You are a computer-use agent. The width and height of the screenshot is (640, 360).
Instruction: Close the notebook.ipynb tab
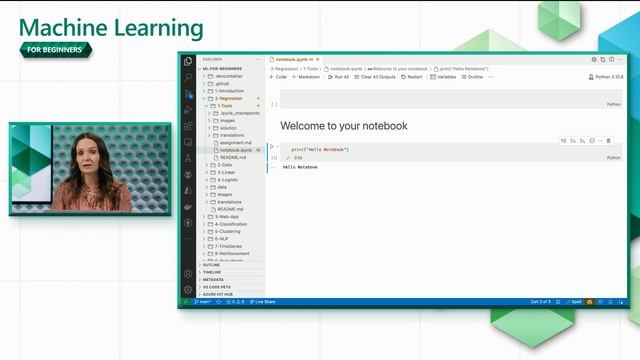(318, 60)
